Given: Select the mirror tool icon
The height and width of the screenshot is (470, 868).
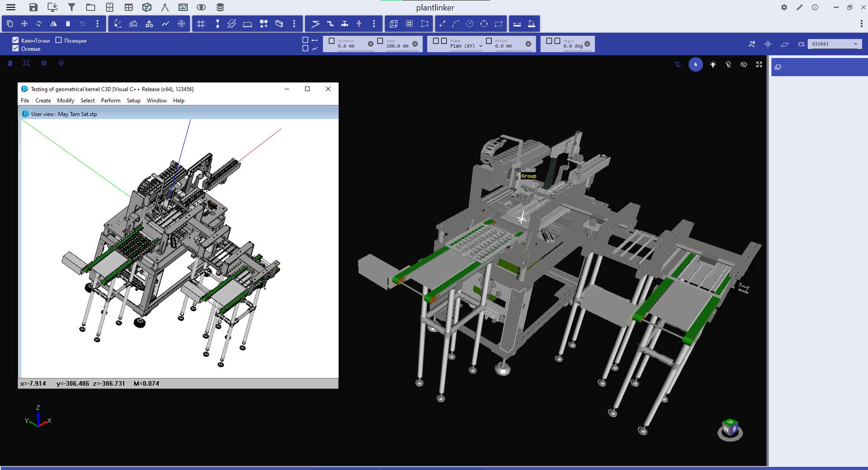Looking at the screenshot, I should click(53, 24).
